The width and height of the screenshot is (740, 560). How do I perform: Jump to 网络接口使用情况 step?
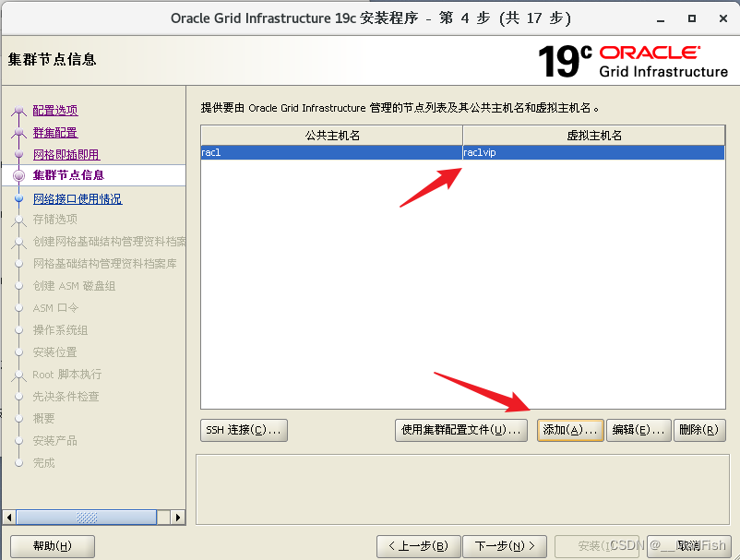(x=78, y=199)
